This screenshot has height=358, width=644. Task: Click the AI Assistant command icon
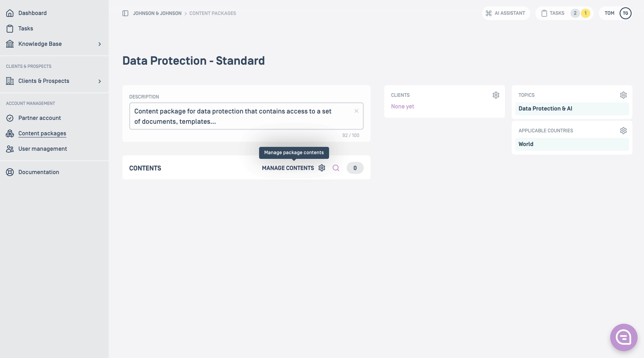coord(488,13)
